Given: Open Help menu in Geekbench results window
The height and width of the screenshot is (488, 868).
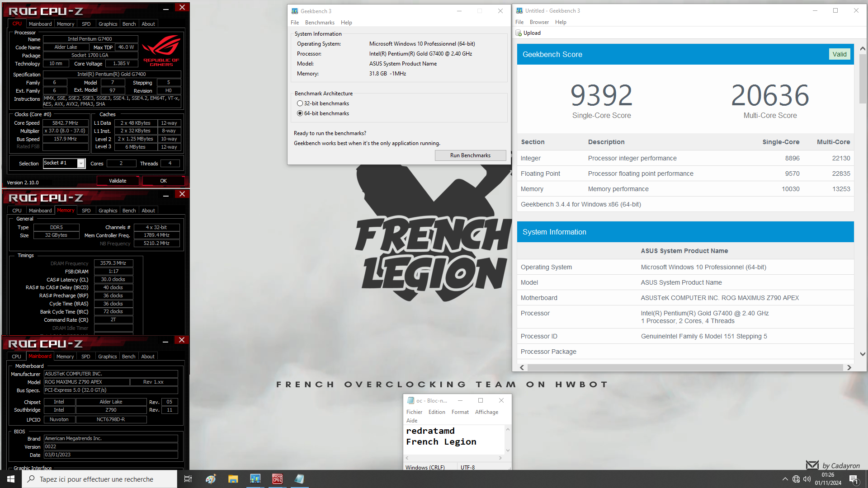Looking at the screenshot, I should click(561, 22).
